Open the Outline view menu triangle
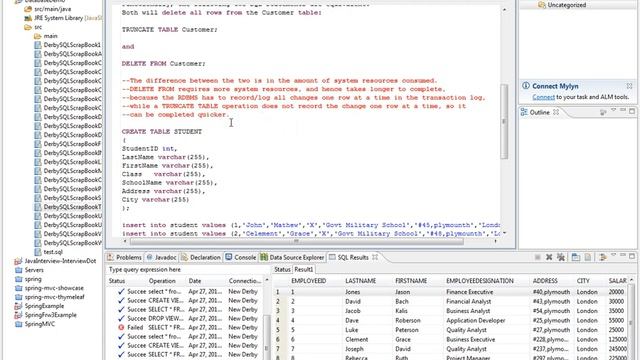The height and width of the screenshot is (360, 640). (x=613, y=111)
